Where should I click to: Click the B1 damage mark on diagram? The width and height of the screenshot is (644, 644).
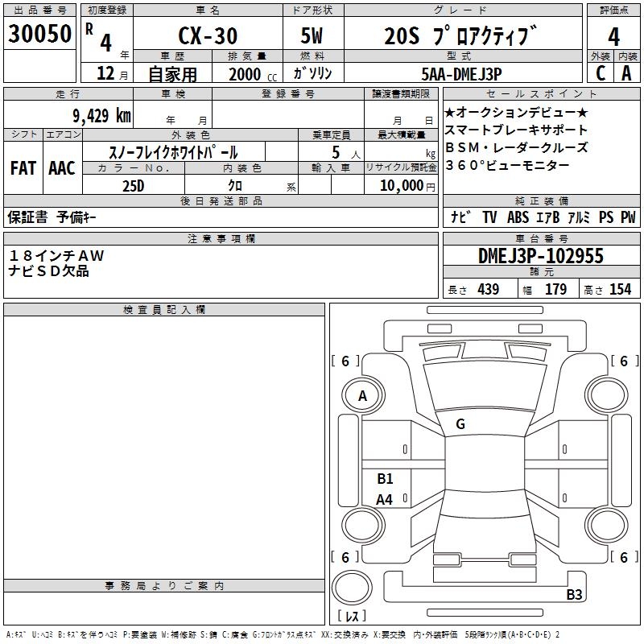click(x=385, y=479)
